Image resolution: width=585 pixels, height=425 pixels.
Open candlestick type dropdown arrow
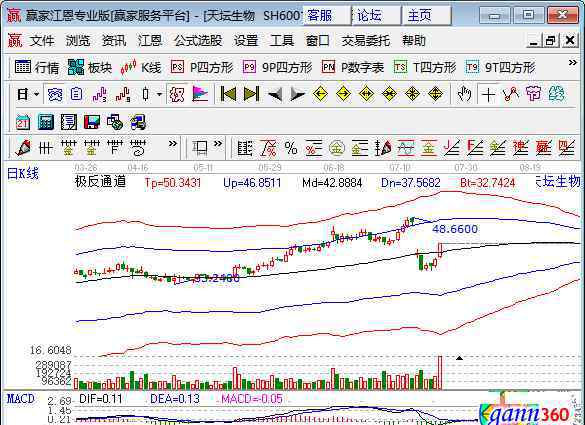click(x=159, y=94)
